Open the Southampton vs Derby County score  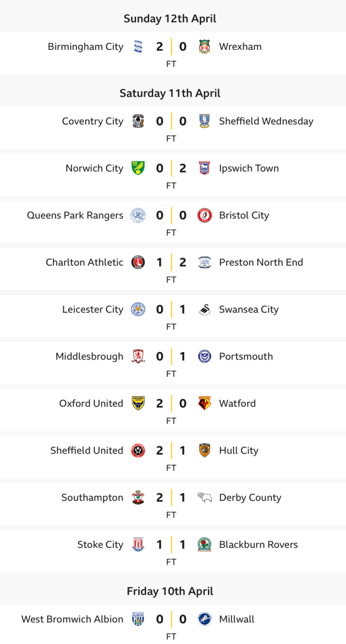coord(171,497)
